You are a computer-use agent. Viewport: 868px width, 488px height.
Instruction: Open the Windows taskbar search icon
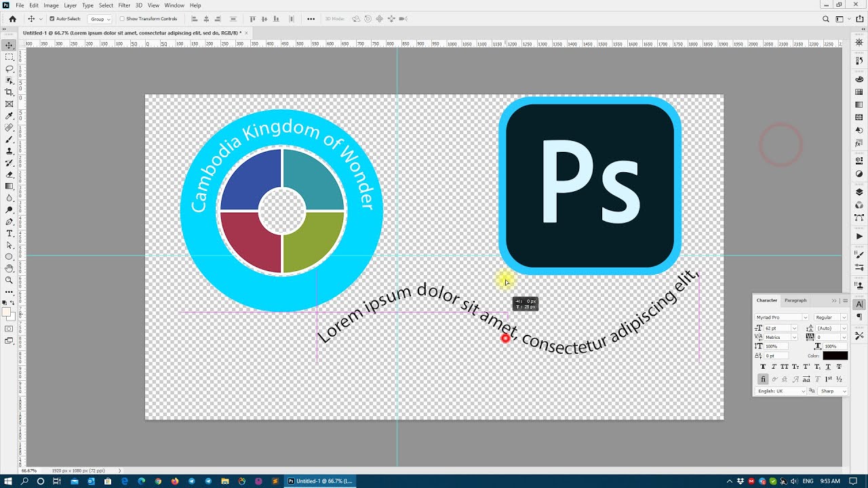(24, 481)
